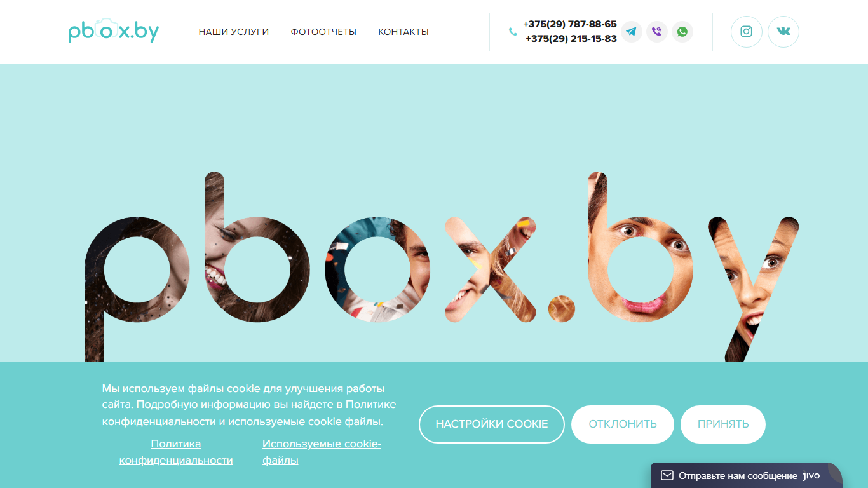Screen dimensions: 868x488
Task: Click the pbox.by header logo
Action: 114,32
